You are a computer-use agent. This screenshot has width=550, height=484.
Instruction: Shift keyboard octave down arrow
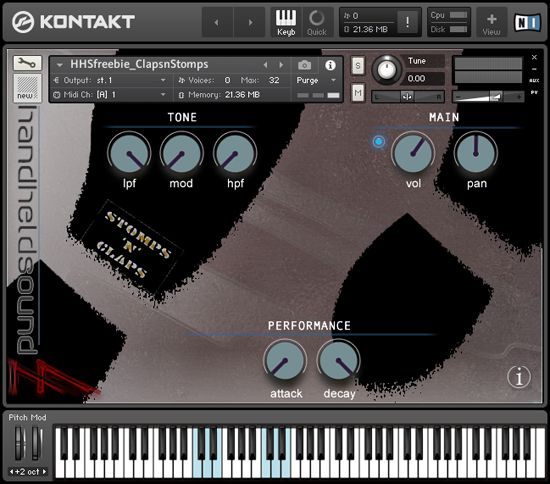pos(12,472)
